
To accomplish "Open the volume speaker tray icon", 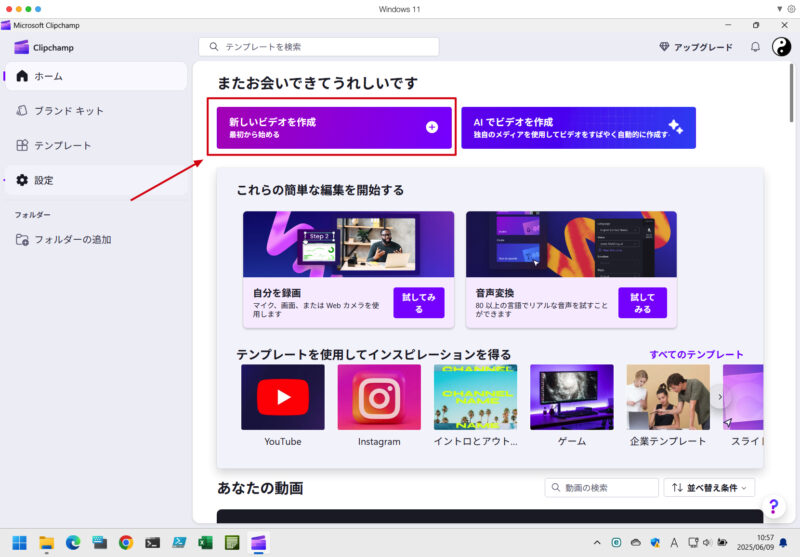I will coord(707,543).
